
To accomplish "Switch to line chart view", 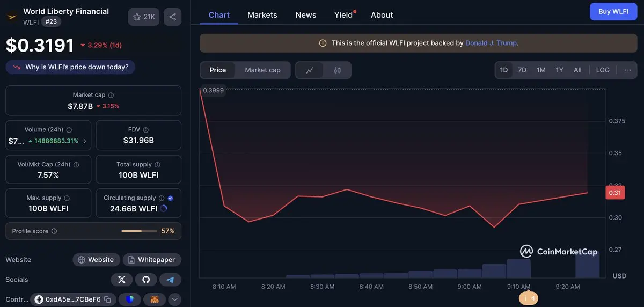I will pos(310,70).
